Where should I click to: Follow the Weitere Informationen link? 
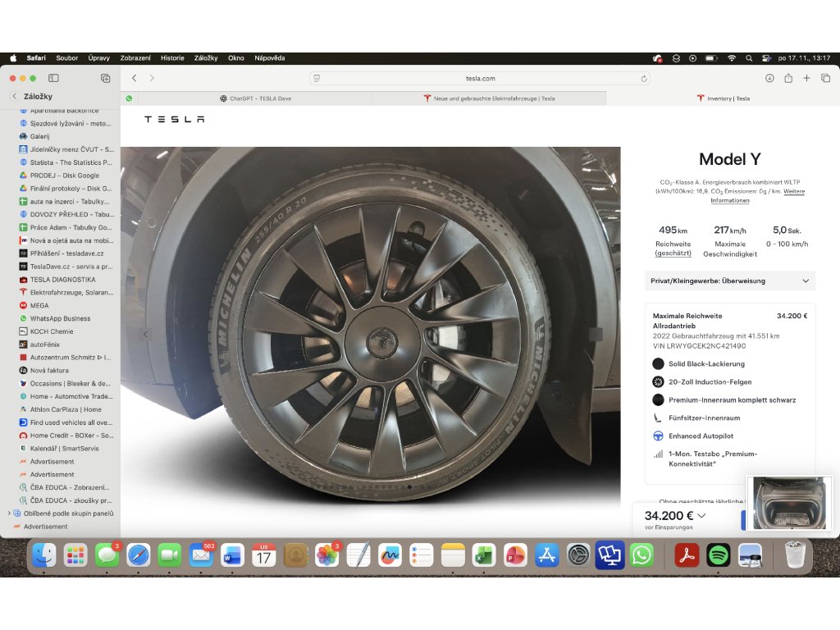point(757,196)
